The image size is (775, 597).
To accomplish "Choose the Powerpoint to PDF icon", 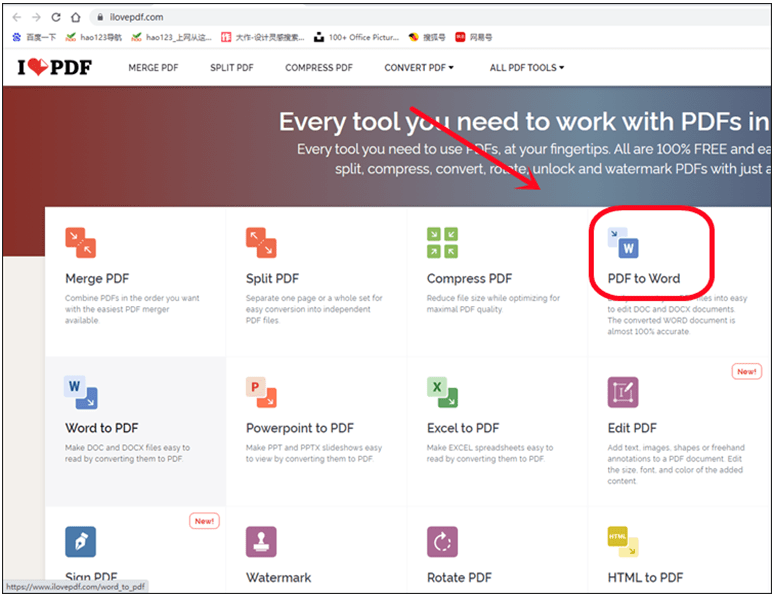I will coord(261,392).
